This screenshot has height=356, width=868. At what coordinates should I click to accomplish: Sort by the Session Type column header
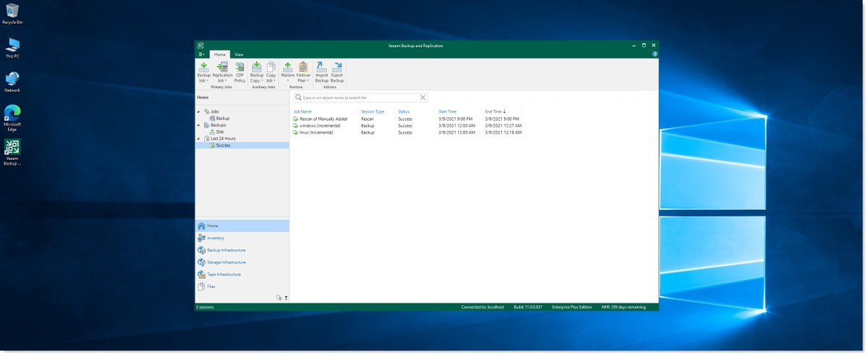(373, 111)
